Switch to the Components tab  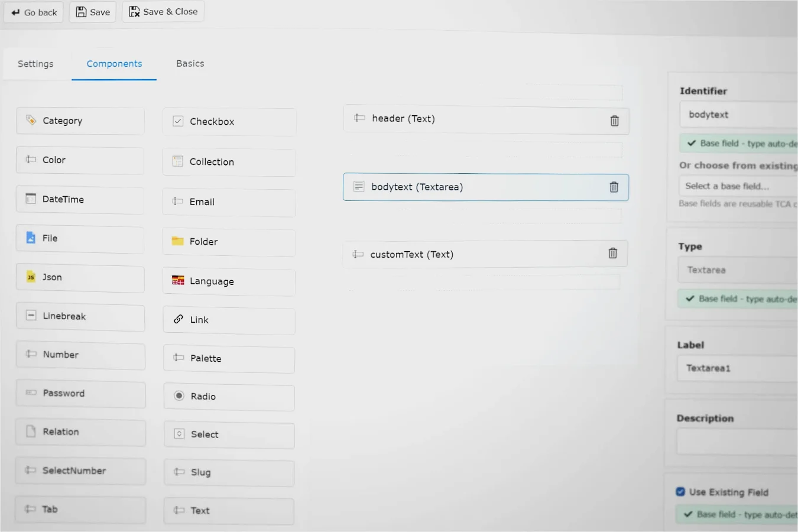coord(114,64)
